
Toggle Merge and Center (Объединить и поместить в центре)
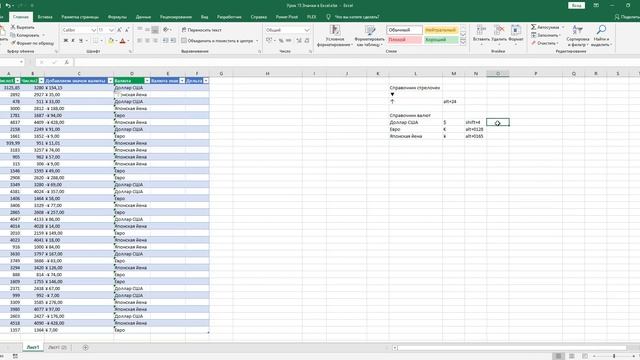(218, 40)
